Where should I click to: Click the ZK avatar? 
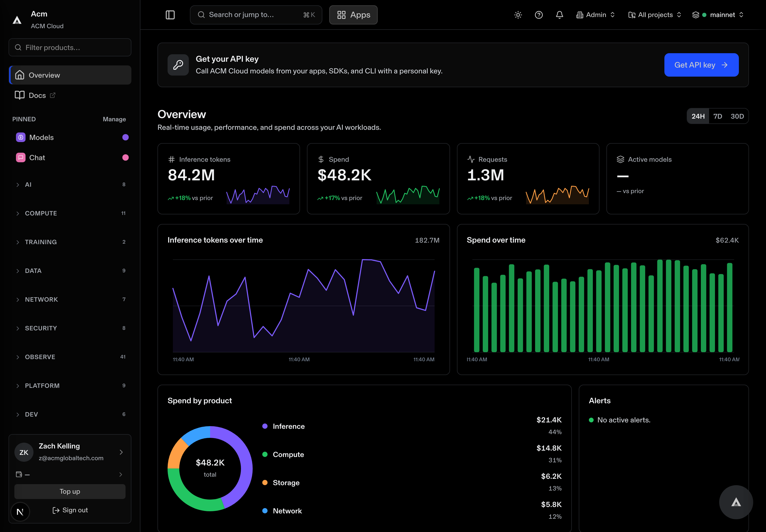24,452
